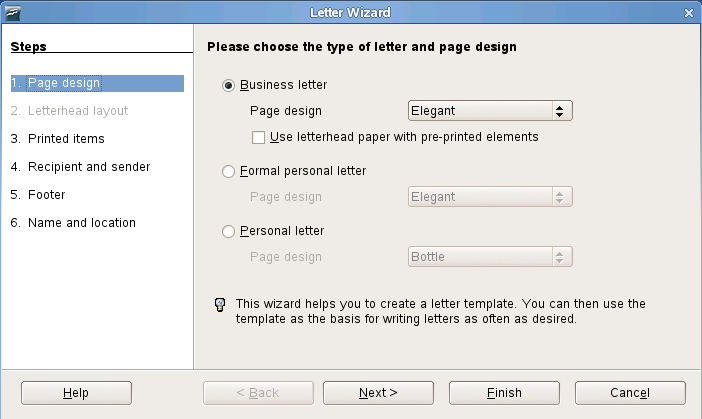The image size is (702, 419).
Task: Open the Recipient and sender step
Action: click(88, 167)
